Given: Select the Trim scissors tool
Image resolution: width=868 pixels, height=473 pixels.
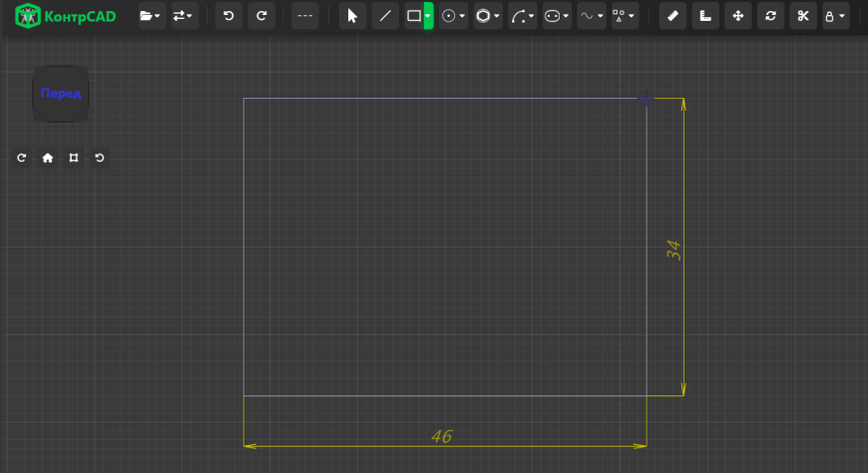Looking at the screenshot, I should 803,16.
